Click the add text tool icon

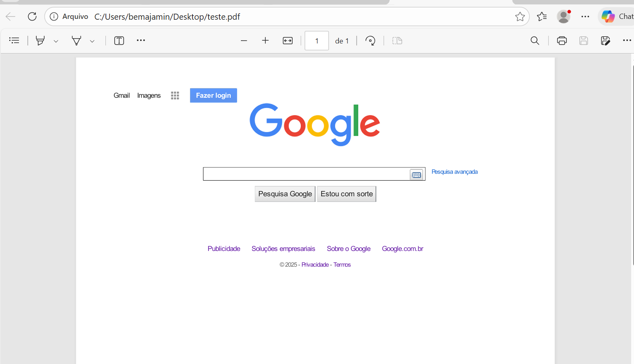[x=119, y=41]
